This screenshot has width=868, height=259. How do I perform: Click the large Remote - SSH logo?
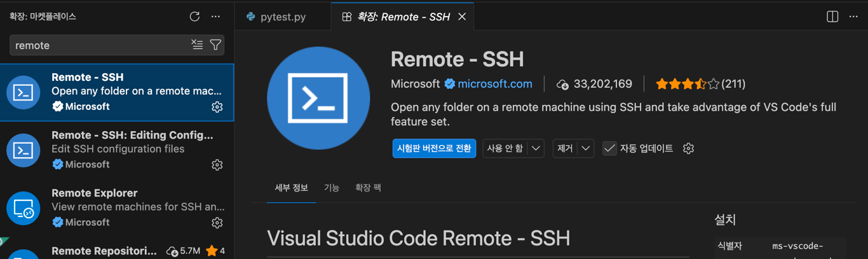[318, 98]
